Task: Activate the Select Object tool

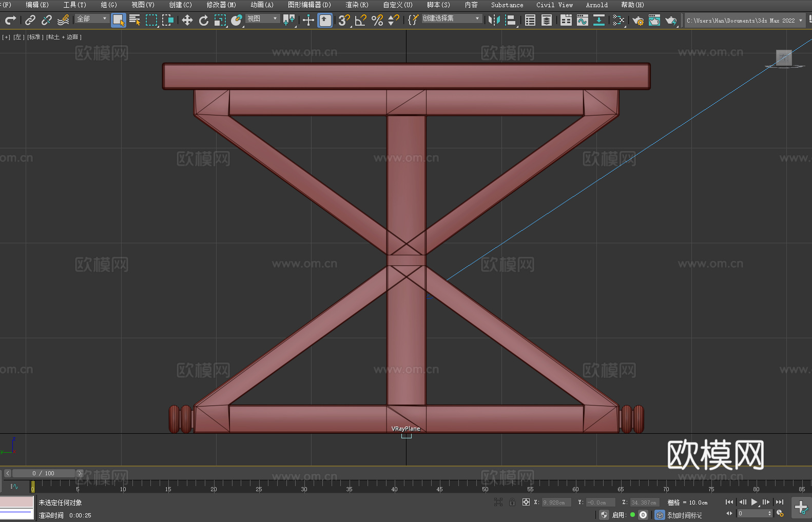Action: click(x=119, y=20)
